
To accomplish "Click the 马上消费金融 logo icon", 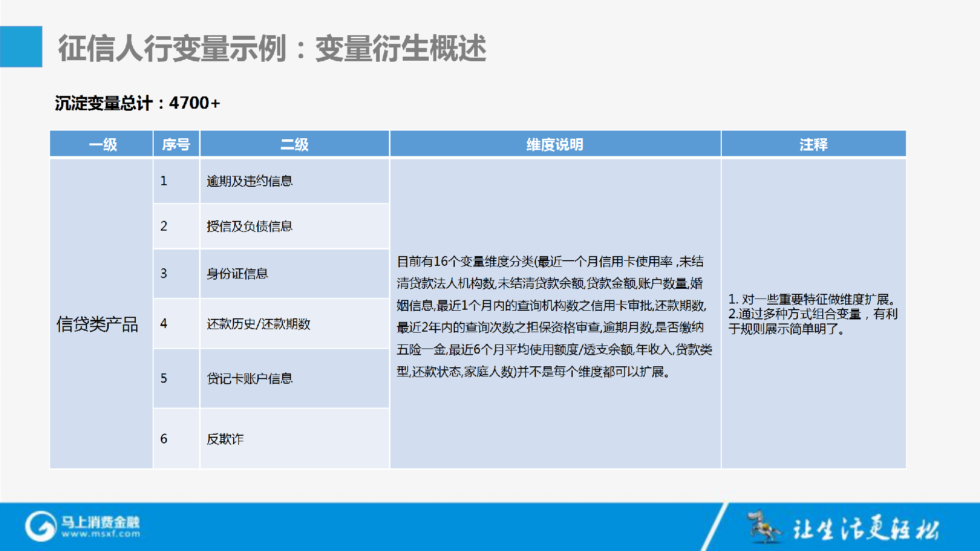I will (x=41, y=526).
